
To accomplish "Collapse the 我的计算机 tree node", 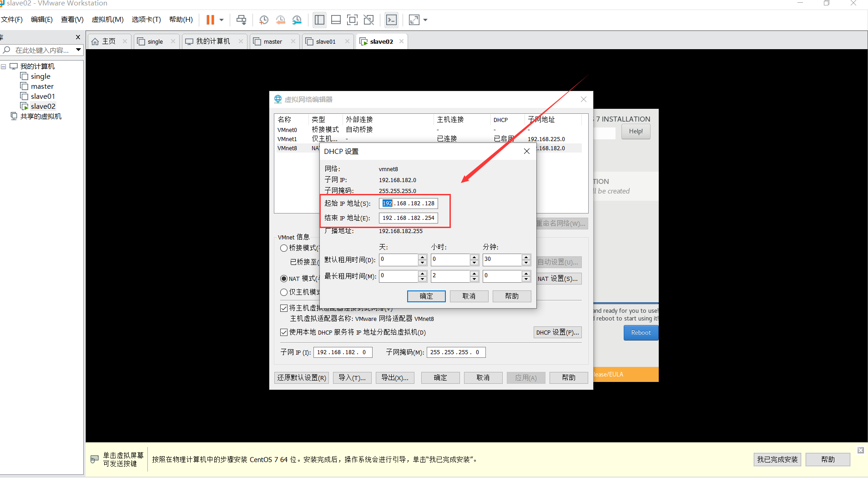I will 4,66.
